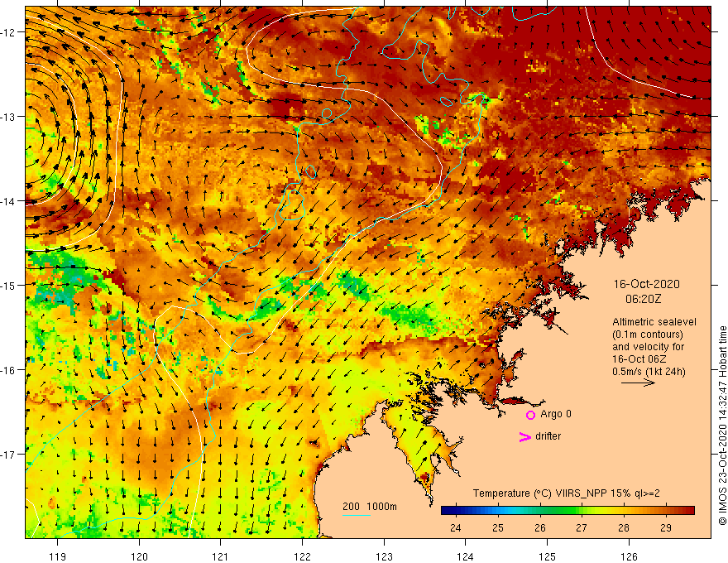Click the -14 latitude axis label
The height and width of the screenshot is (563, 728).
[x=7, y=201]
